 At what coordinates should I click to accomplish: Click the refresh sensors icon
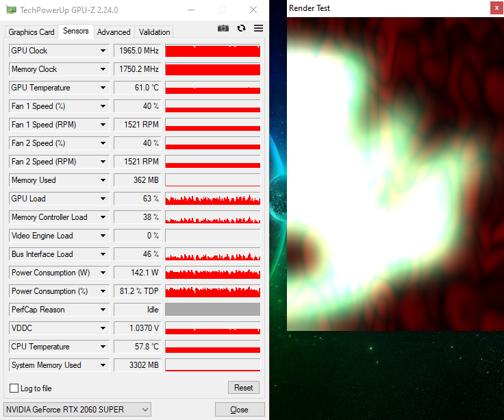point(241,28)
